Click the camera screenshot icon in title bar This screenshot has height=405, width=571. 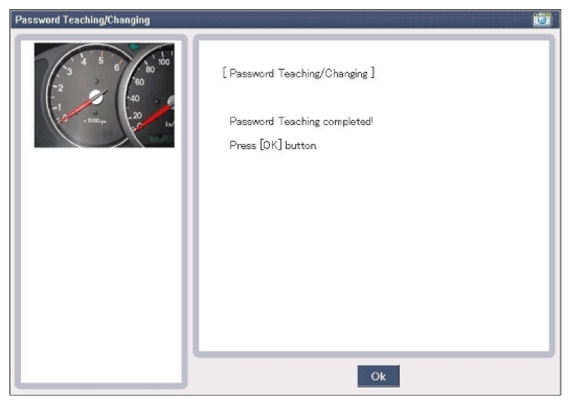[x=542, y=19]
